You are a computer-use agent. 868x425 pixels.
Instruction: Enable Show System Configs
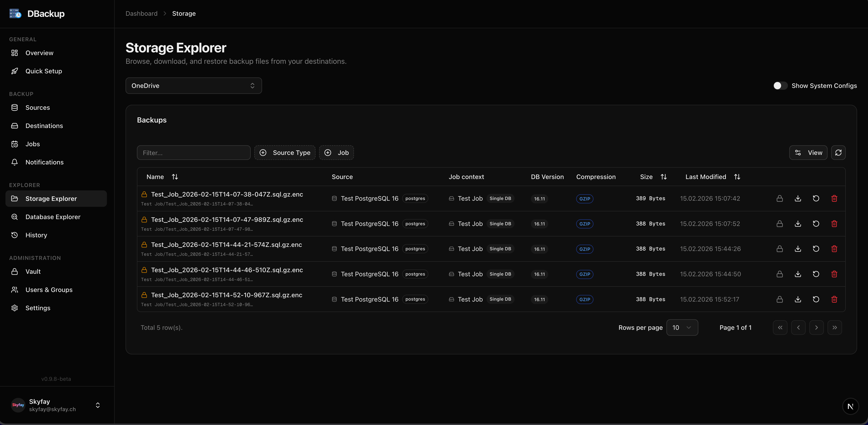pos(779,85)
